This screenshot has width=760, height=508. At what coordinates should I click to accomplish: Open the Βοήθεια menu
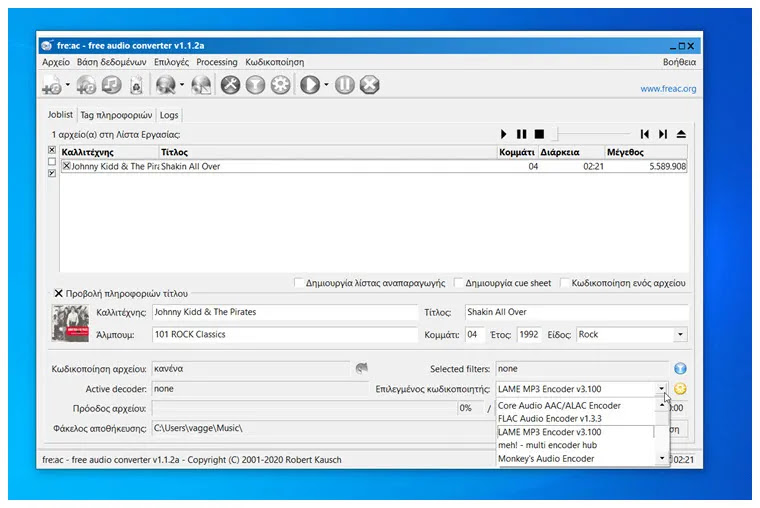pos(679,62)
